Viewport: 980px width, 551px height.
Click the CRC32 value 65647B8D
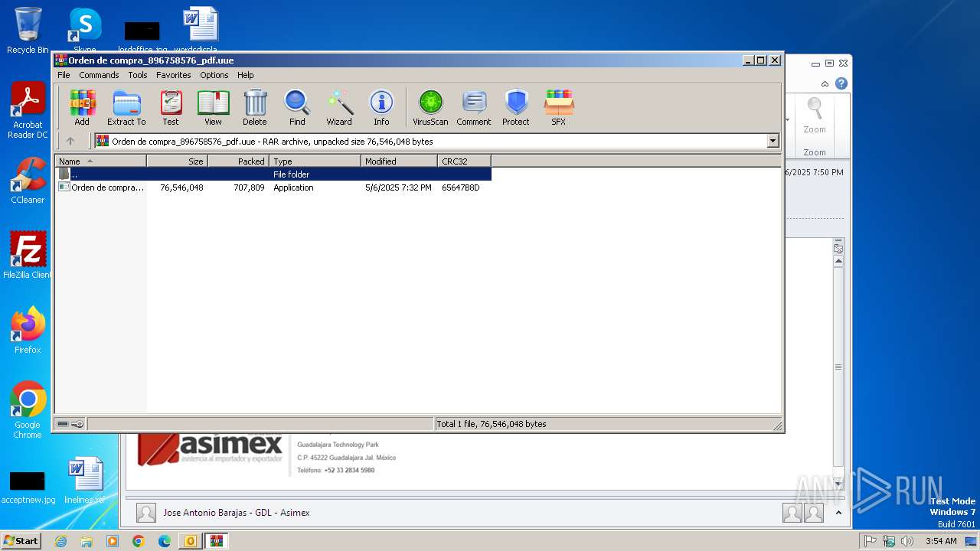461,187
